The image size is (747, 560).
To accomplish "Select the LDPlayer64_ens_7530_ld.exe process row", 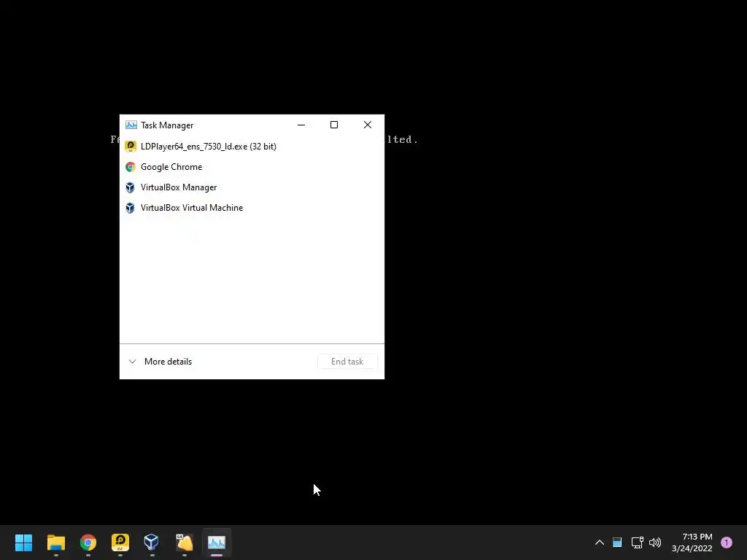I will (252, 146).
